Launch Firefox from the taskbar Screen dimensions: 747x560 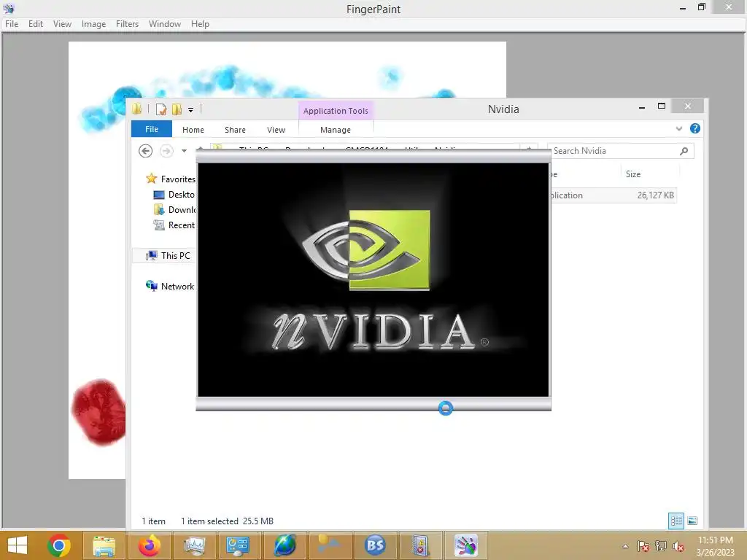pyautogui.click(x=149, y=545)
